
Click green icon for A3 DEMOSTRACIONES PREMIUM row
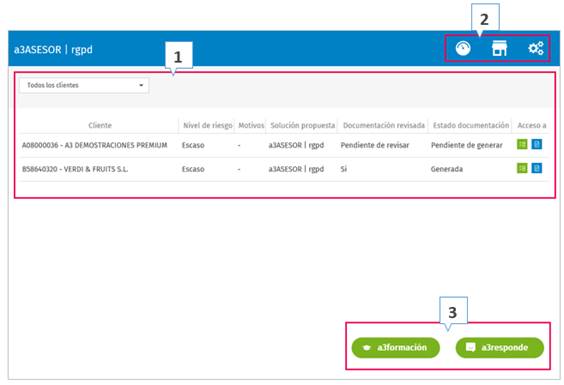[522, 144]
